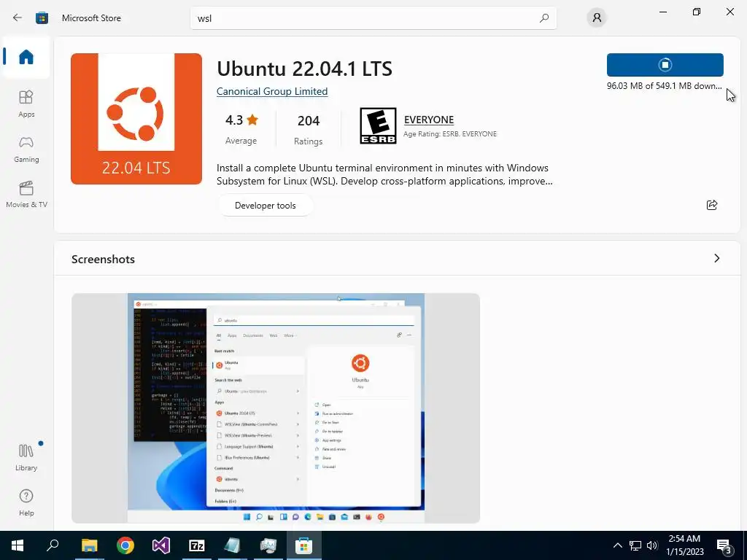Click the 204 ratings count
The image size is (747, 560).
309,121
